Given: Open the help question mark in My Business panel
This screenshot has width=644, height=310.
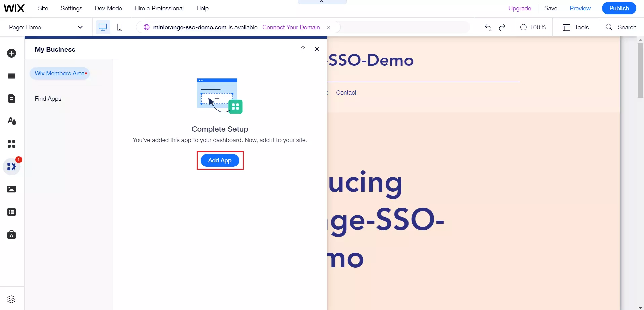Looking at the screenshot, I should coord(303,49).
